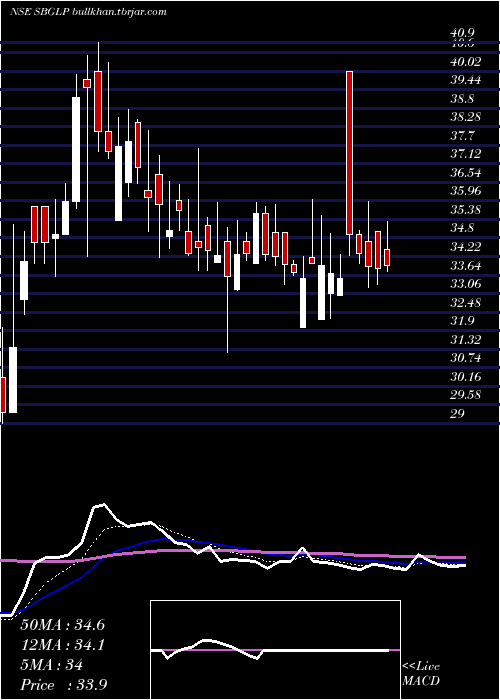Click the 34.22 price axis label
This screenshot has width=500, height=700.
tap(465, 247)
